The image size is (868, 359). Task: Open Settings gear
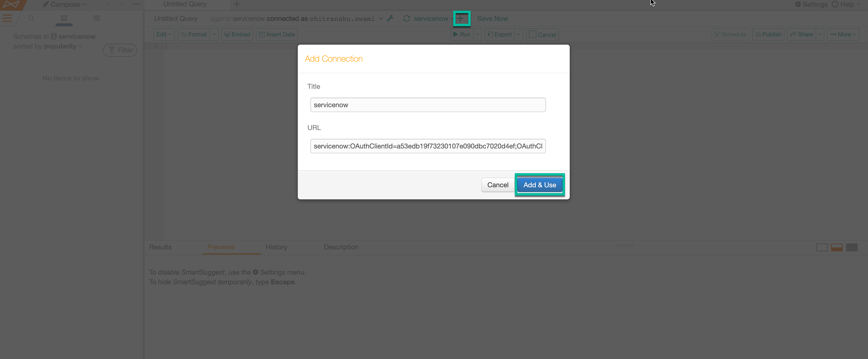coord(811,4)
